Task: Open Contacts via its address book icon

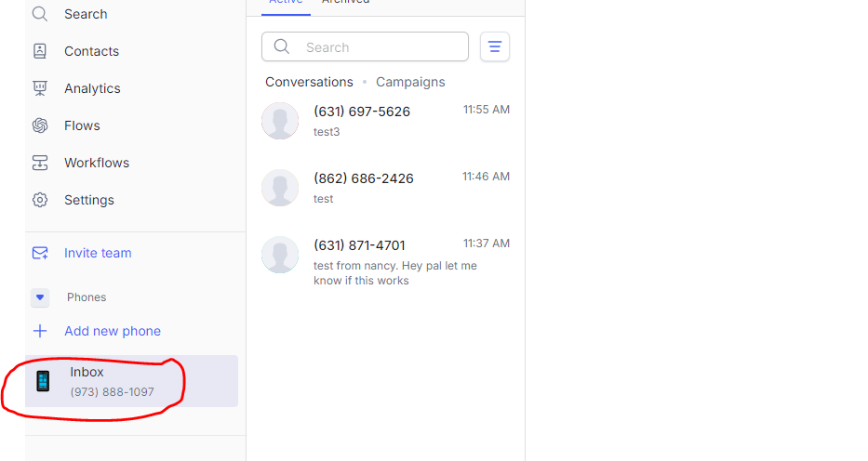Action: coord(40,51)
